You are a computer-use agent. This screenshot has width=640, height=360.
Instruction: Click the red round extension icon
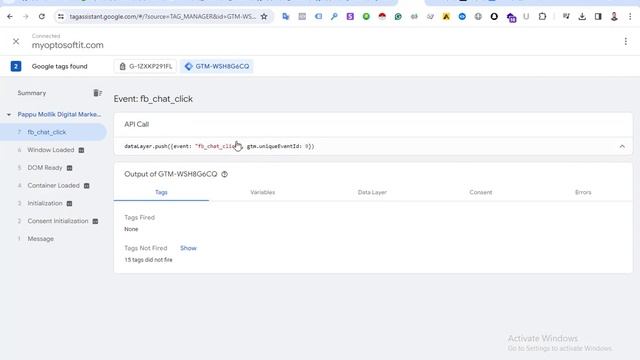coord(382,17)
